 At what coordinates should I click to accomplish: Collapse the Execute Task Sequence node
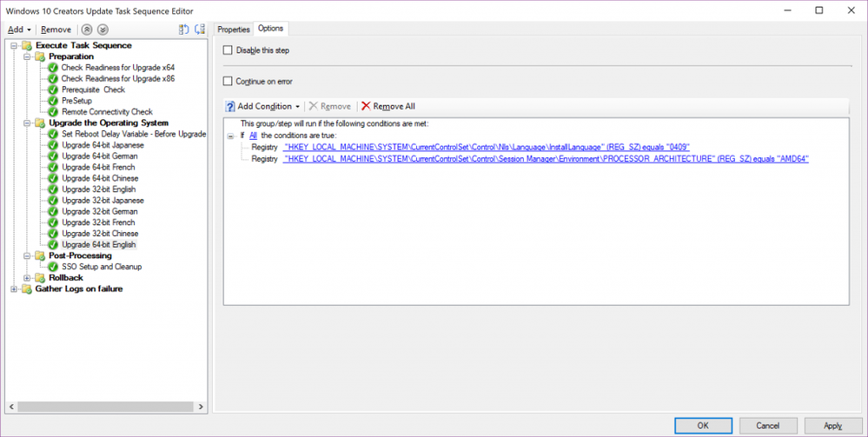pyautogui.click(x=14, y=45)
